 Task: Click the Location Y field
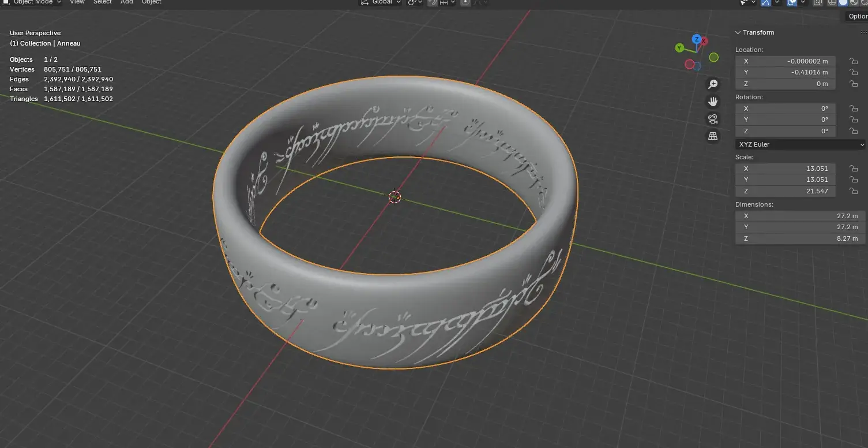785,72
